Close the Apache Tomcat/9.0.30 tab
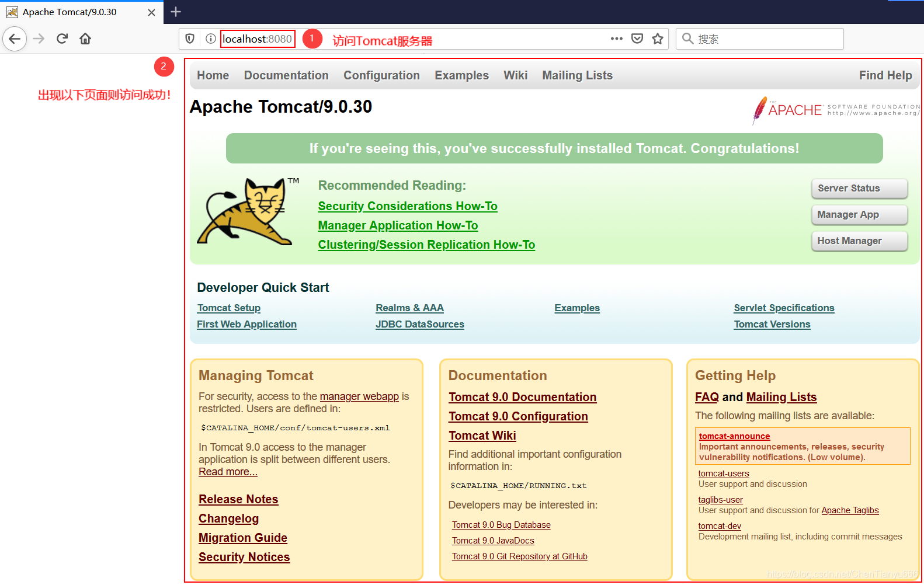924x585 pixels. pyautogui.click(x=152, y=12)
